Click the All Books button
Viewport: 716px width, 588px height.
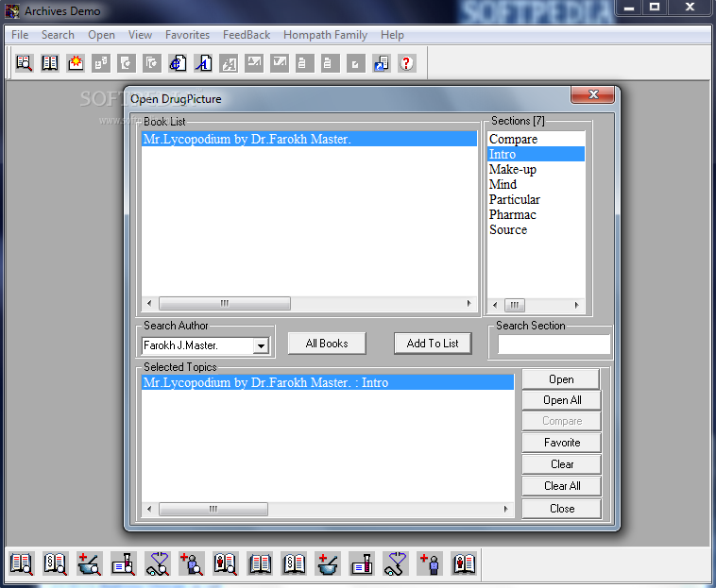click(x=327, y=344)
